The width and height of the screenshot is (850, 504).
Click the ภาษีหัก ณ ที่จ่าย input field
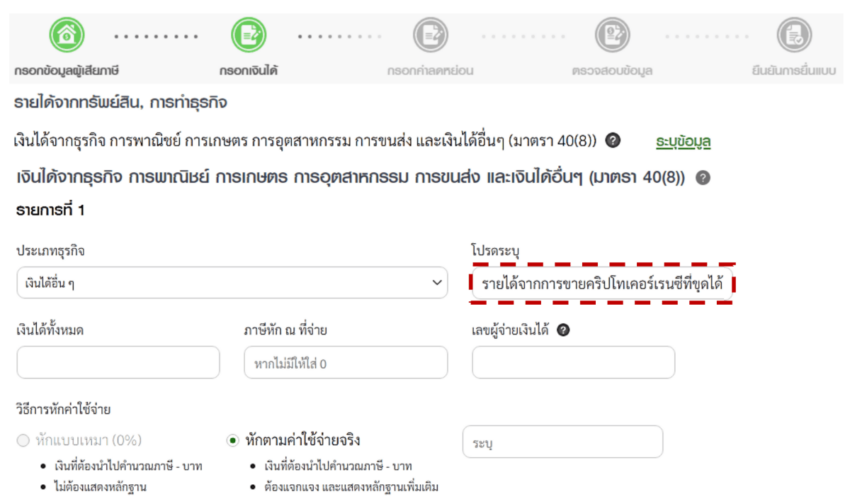(346, 362)
